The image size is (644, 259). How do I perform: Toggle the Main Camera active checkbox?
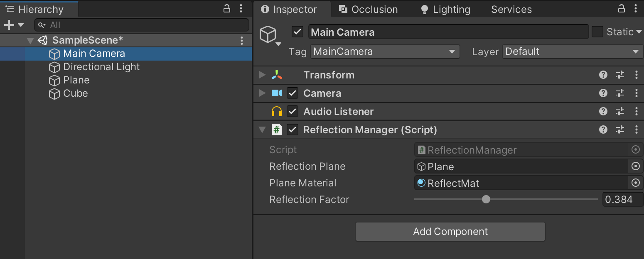click(x=297, y=32)
